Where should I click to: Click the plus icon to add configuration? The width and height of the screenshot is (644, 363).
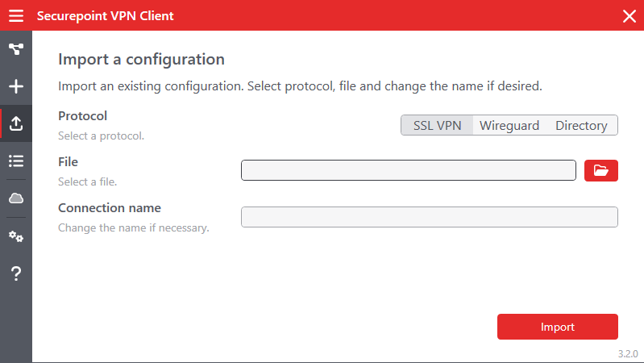click(16, 87)
